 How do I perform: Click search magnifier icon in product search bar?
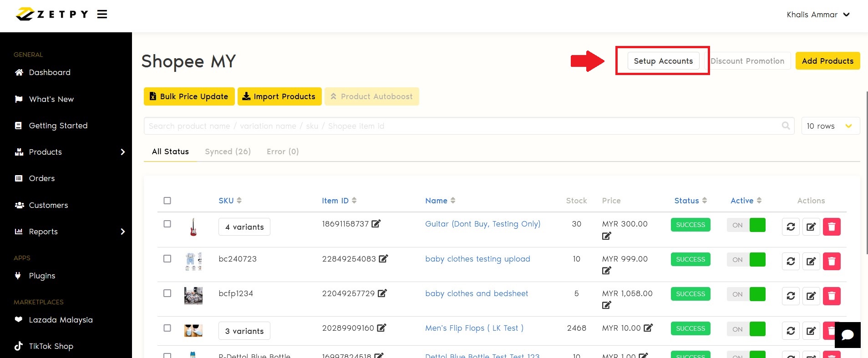[786, 126]
